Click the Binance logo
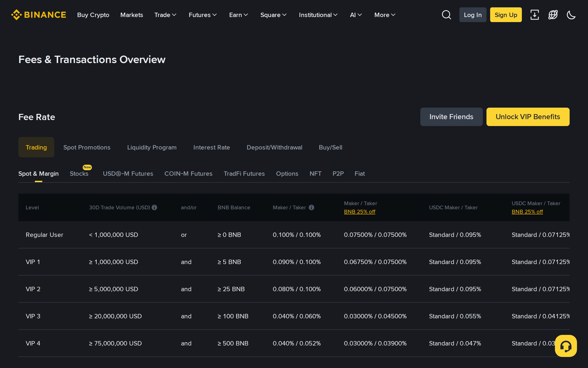This screenshot has height=368, width=588. click(39, 15)
